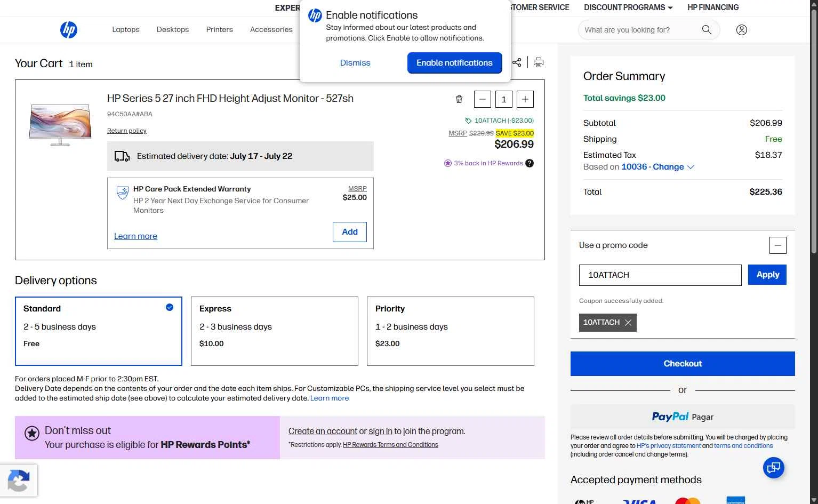Viewport: 818px width, 504px height.
Task: Click the quantity field showing 1
Action: [504, 99]
